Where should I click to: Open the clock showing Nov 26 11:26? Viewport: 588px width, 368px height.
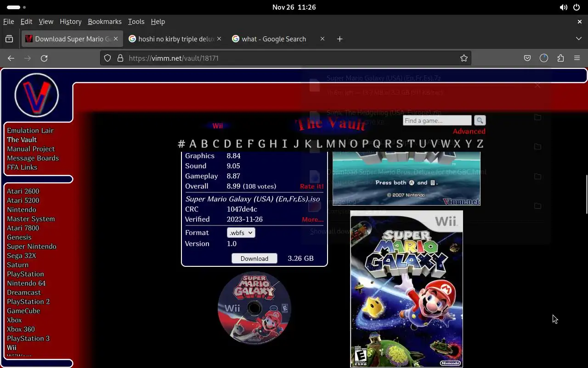tap(294, 7)
